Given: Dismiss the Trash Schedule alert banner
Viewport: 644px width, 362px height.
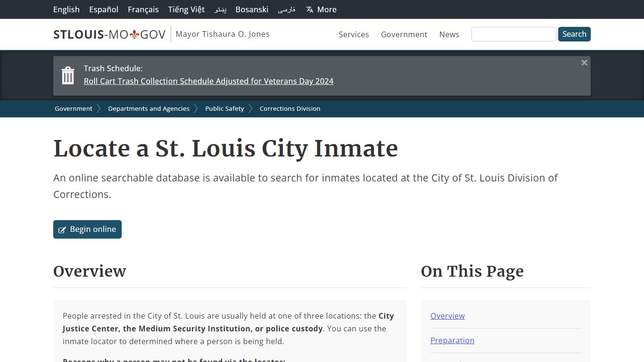Looking at the screenshot, I should click(x=584, y=63).
